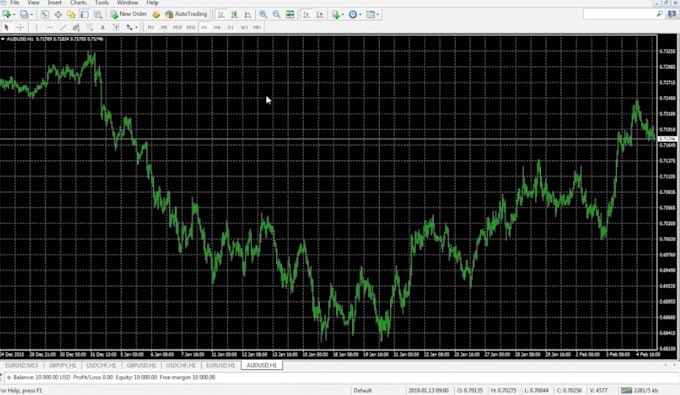The width and height of the screenshot is (680, 395).
Task: Switch chart to candlesticks type
Action: [x=234, y=14]
